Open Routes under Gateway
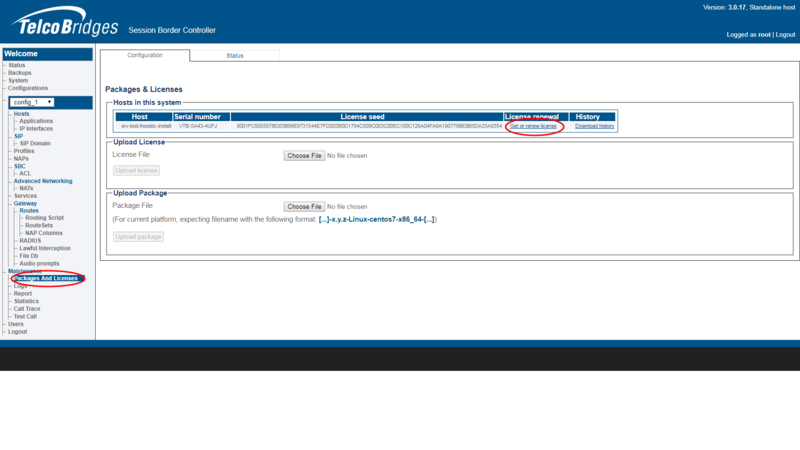Viewport: 800px width, 450px height. 29,211
